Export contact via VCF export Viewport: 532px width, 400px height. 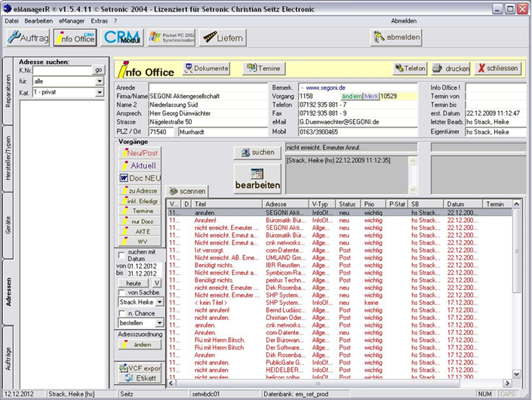(140, 368)
